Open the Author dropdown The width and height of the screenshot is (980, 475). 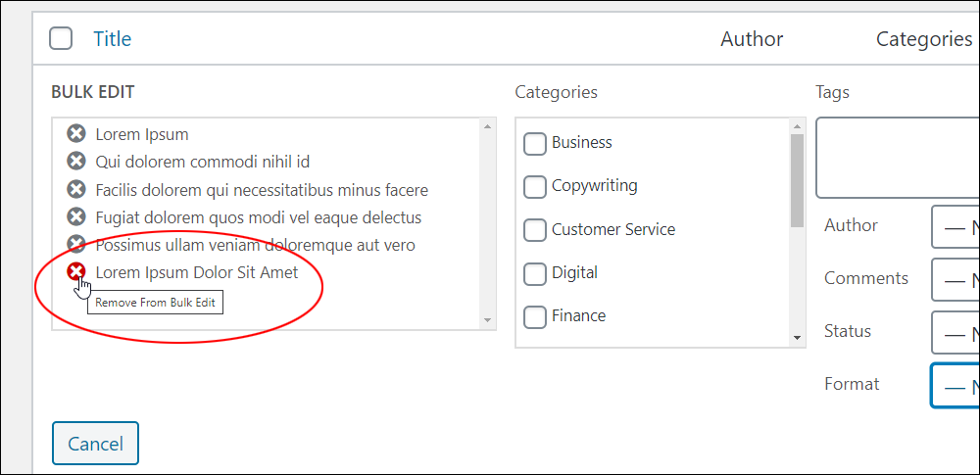pyautogui.click(x=955, y=227)
